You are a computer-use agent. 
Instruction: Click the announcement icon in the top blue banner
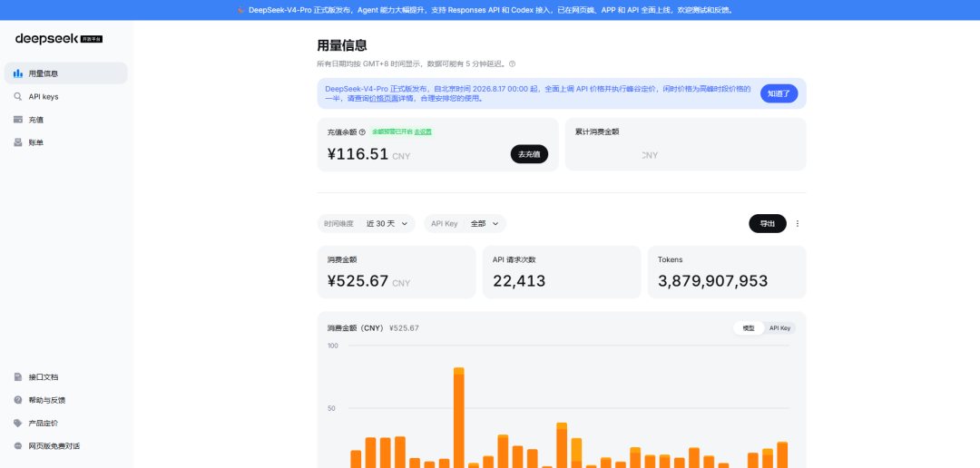click(241, 10)
